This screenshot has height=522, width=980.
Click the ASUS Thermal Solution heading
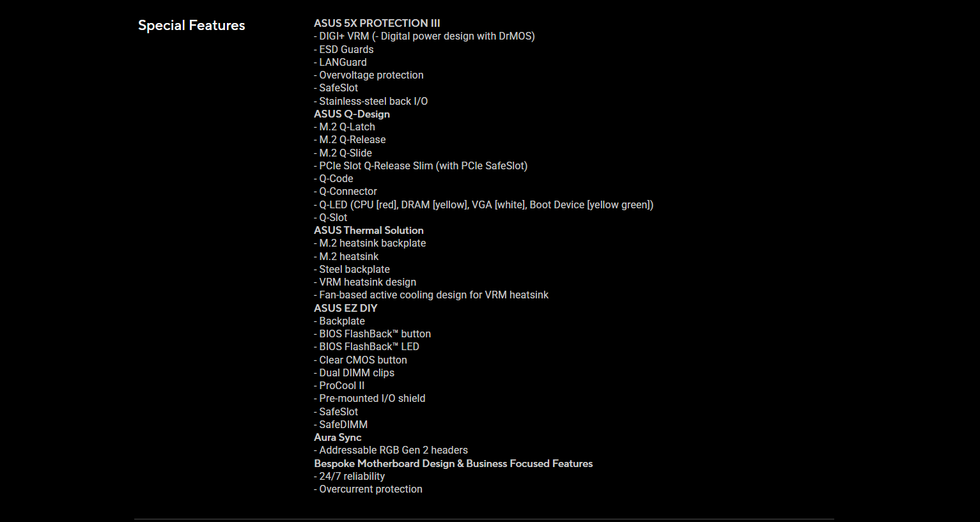[368, 230]
